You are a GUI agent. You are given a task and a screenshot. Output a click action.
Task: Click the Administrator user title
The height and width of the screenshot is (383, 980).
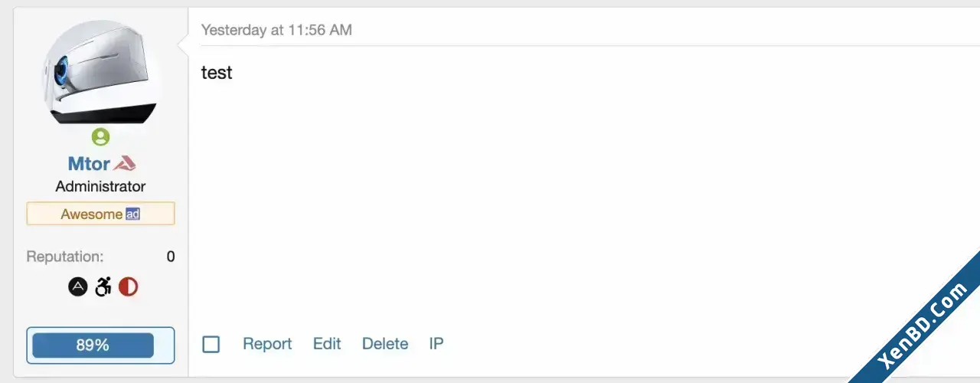point(100,186)
